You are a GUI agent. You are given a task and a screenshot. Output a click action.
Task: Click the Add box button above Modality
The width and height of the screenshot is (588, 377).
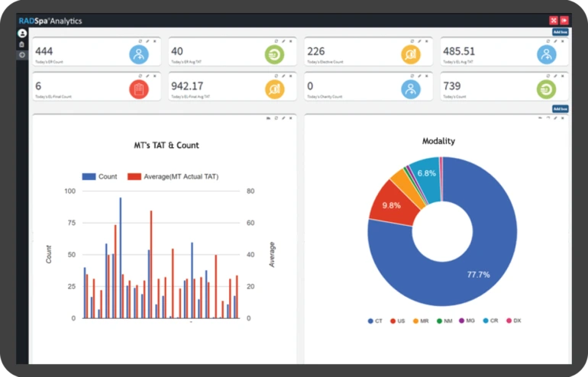pos(561,108)
